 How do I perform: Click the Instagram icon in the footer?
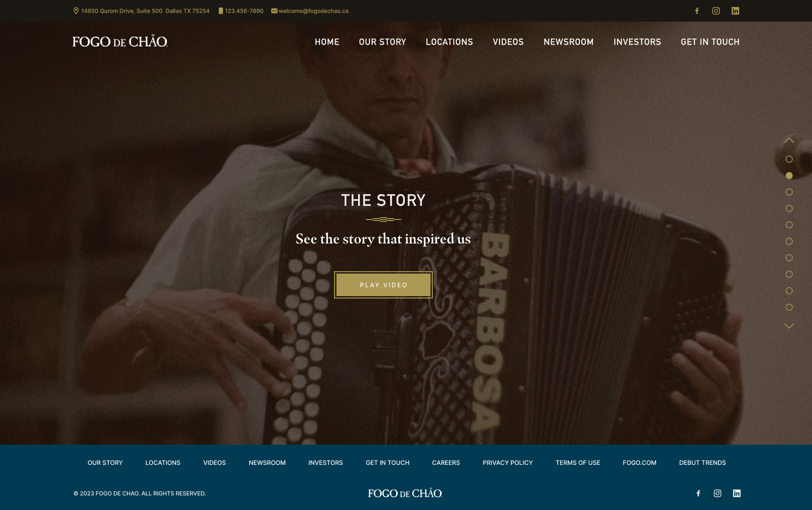tap(718, 493)
